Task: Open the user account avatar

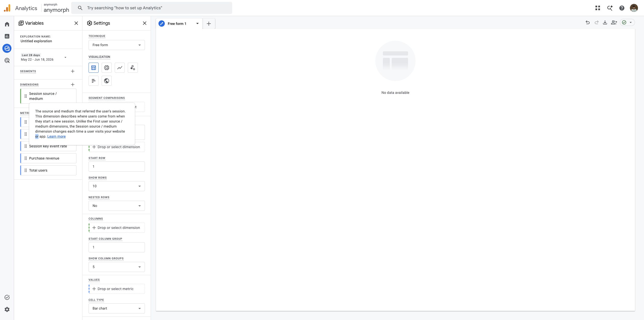Action: coord(634,8)
